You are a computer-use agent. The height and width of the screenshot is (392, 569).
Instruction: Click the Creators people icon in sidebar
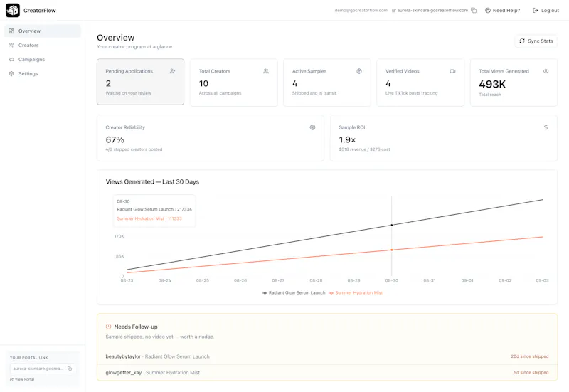11,45
